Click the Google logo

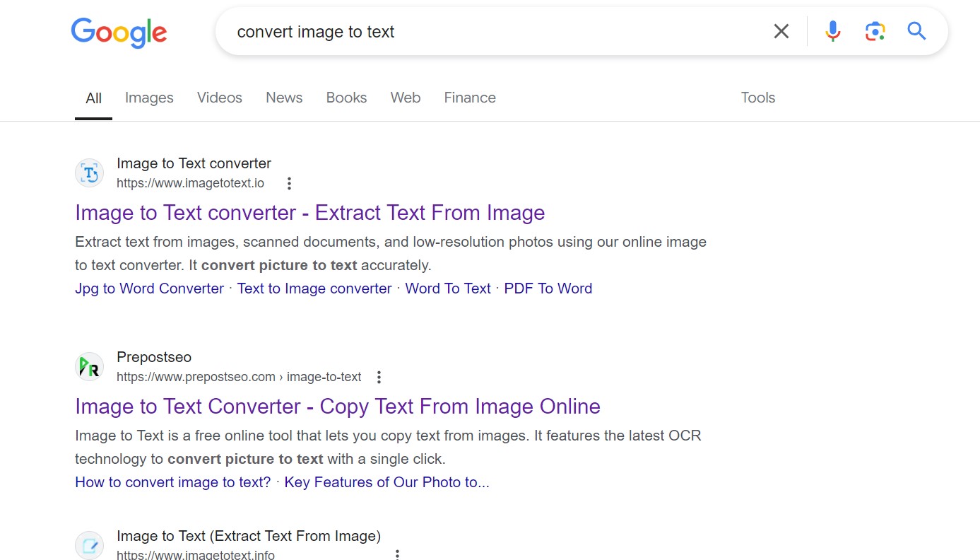(x=119, y=33)
